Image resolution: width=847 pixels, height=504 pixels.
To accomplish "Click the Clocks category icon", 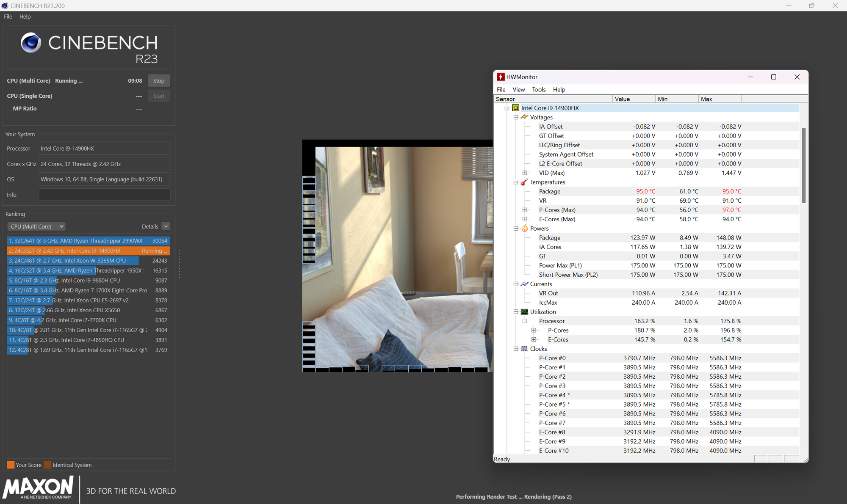I will 524,349.
